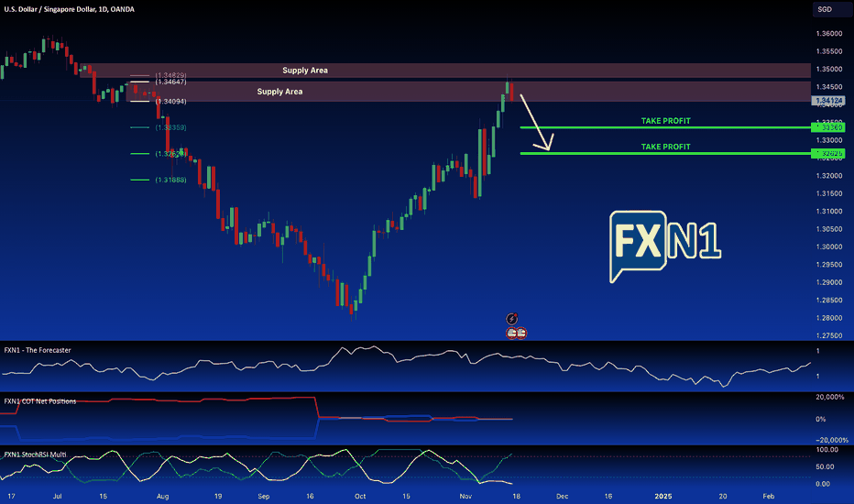Click the Aug date on time axis

[162, 497]
